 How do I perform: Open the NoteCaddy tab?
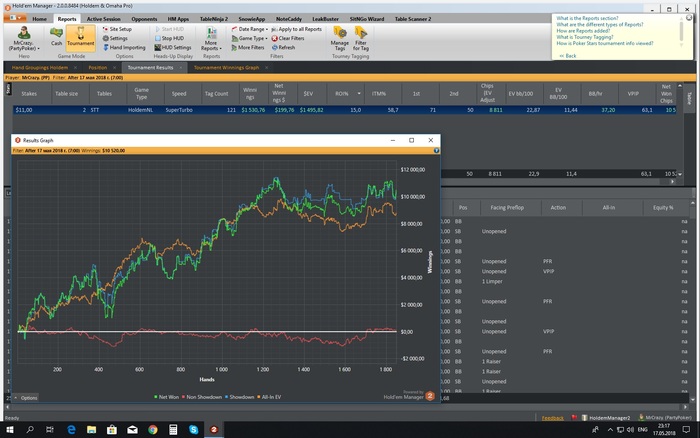[x=289, y=19]
